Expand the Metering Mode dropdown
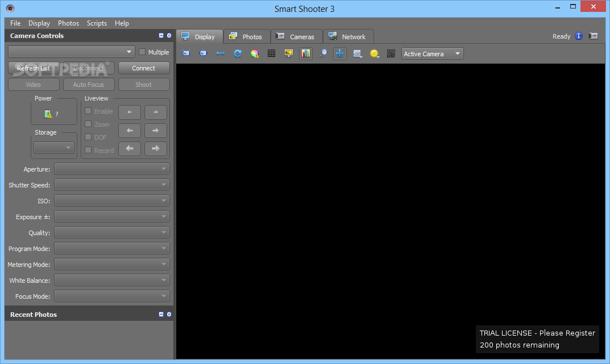This screenshot has width=610, height=364. click(x=112, y=264)
